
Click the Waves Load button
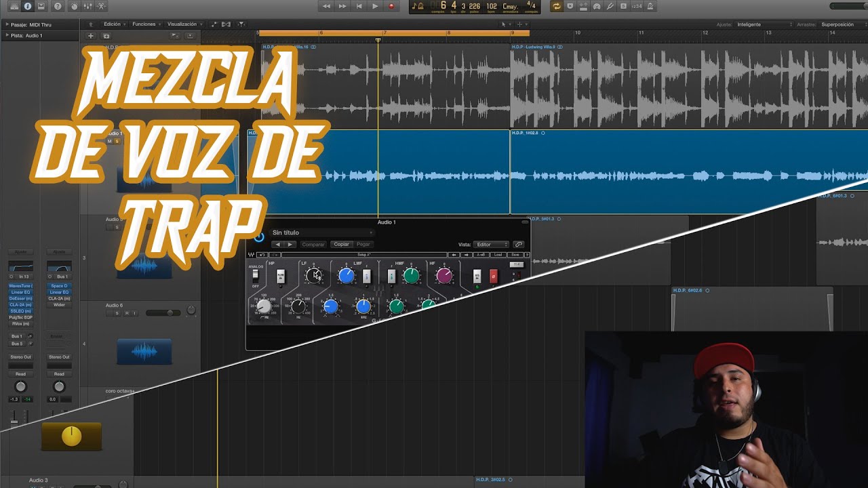[497, 255]
